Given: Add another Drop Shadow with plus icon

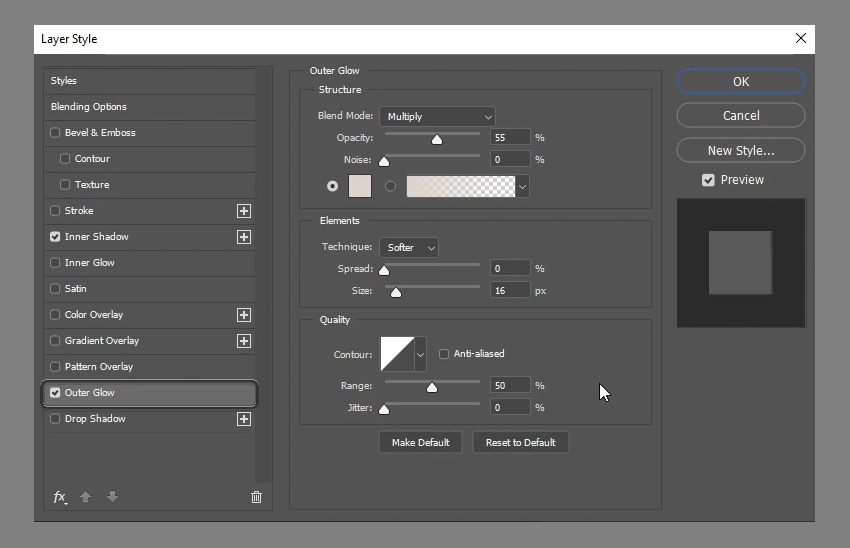Looking at the screenshot, I should 243,419.
